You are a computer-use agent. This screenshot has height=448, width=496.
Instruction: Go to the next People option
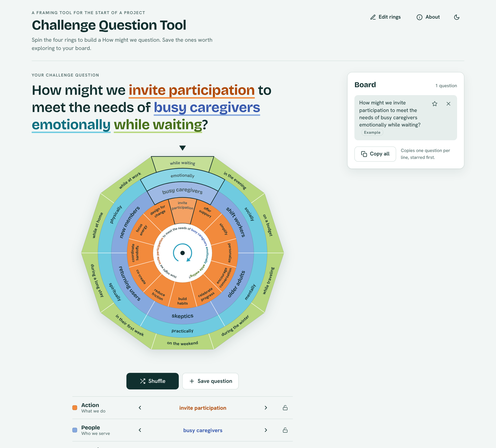[x=266, y=430]
